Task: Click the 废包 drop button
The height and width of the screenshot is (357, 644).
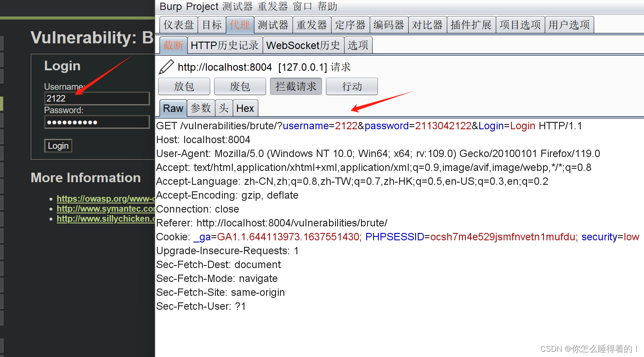Action: [240, 86]
